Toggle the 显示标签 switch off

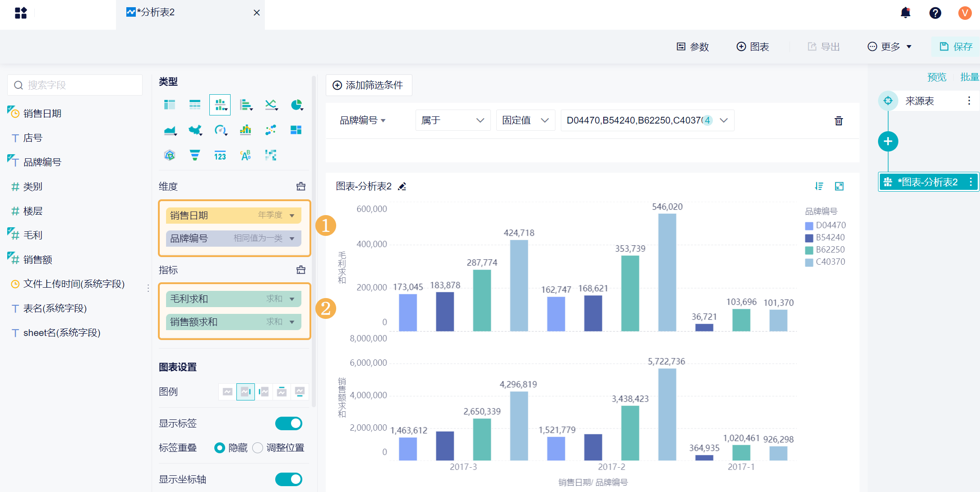pyautogui.click(x=289, y=423)
